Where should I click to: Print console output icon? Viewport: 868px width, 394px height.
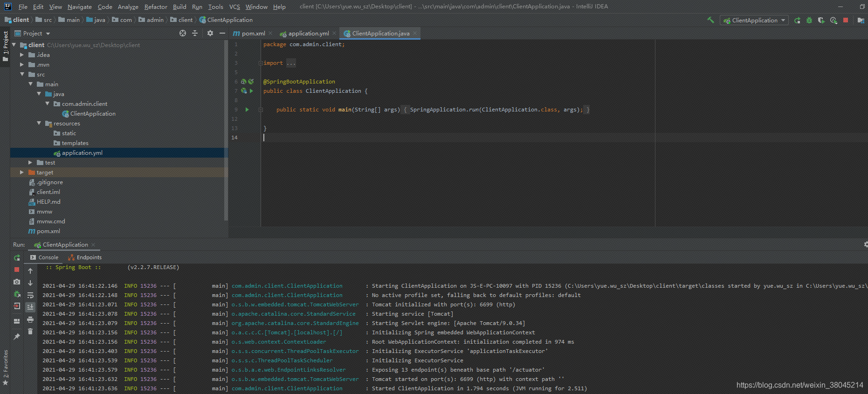click(x=30, y=319)
